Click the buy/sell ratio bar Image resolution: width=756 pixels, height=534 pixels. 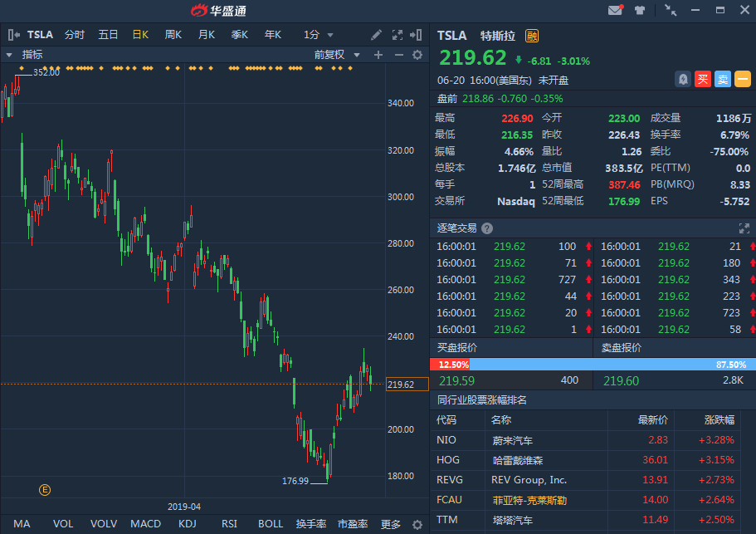(x=593, y=365)
